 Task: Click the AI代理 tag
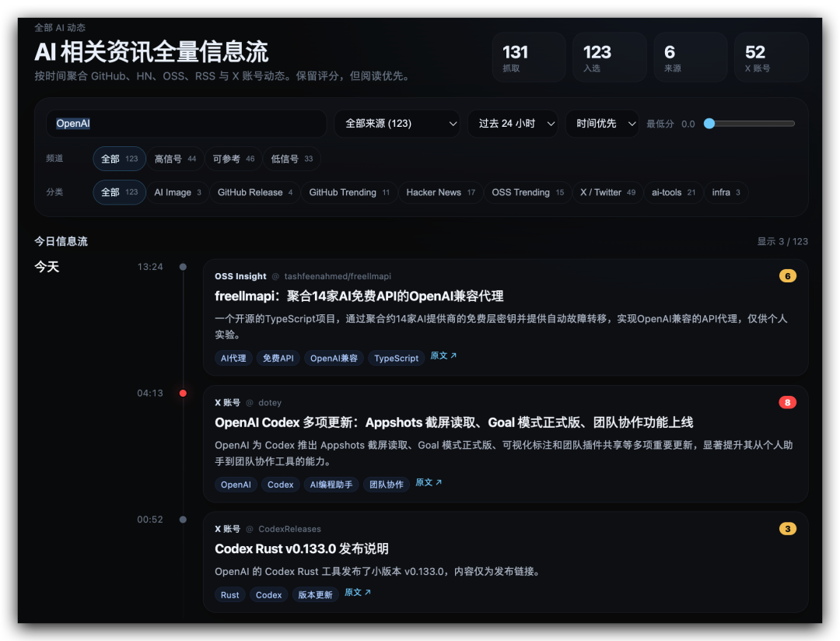coord(233,358)
